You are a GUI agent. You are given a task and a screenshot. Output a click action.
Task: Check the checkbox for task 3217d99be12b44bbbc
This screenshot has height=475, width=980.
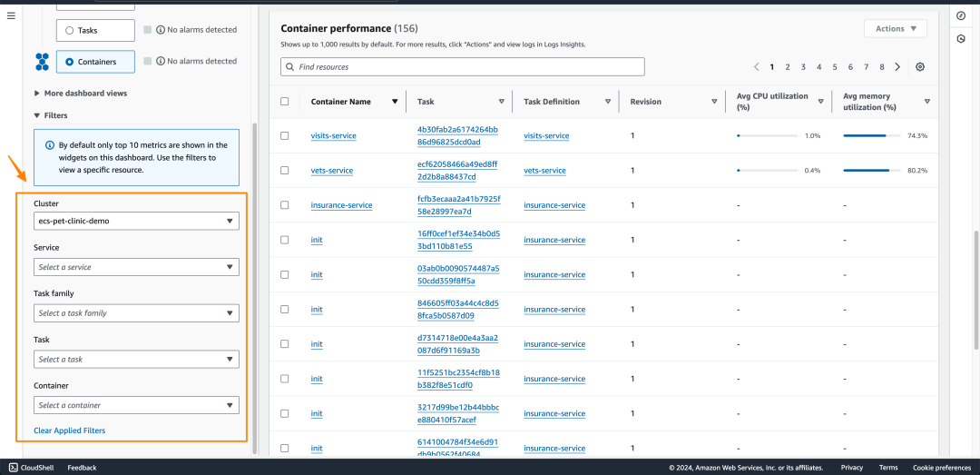coord(285,413)
